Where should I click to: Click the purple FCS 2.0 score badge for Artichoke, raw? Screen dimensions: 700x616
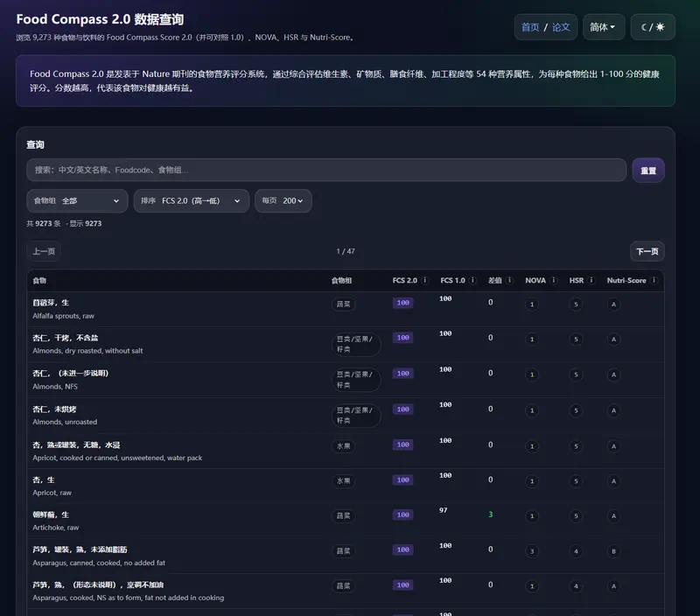[x=402, y=514]
